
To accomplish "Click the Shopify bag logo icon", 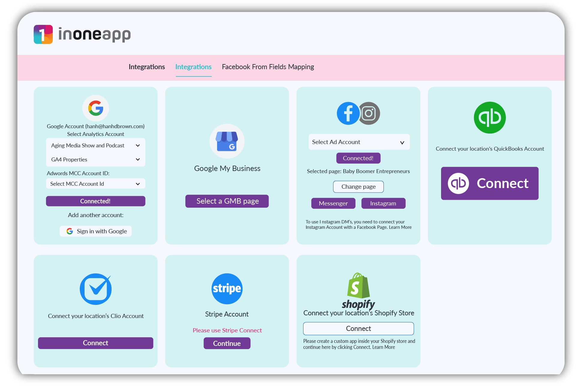I will pyautogui.click(x=358, y=285).
